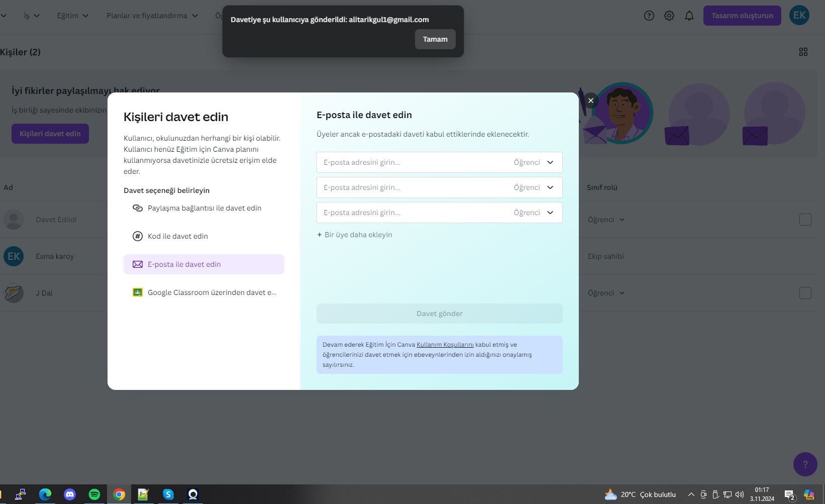The image size is (825, 504).
Task: Open the settings gear icon
Action: [x=669, y=16]
